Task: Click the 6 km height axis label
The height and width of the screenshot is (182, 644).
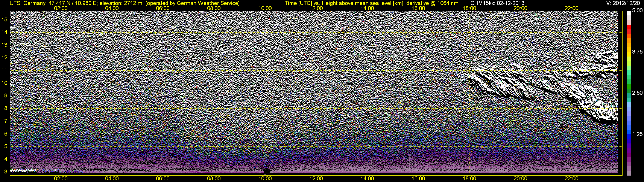Action: 6,134
